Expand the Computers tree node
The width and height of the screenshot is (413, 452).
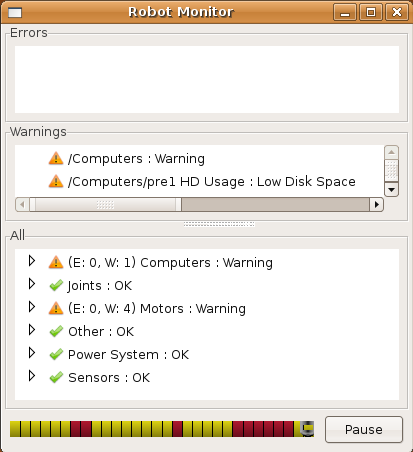[32, 261]
